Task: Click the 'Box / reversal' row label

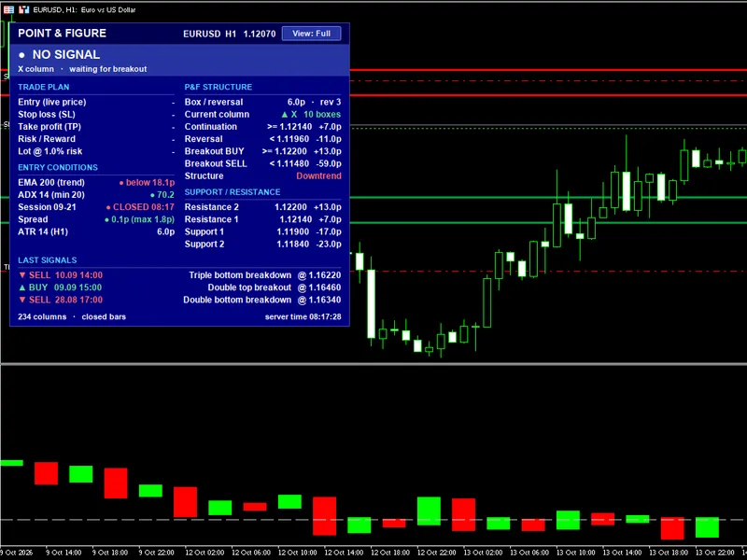Action: tap(214, 102)
